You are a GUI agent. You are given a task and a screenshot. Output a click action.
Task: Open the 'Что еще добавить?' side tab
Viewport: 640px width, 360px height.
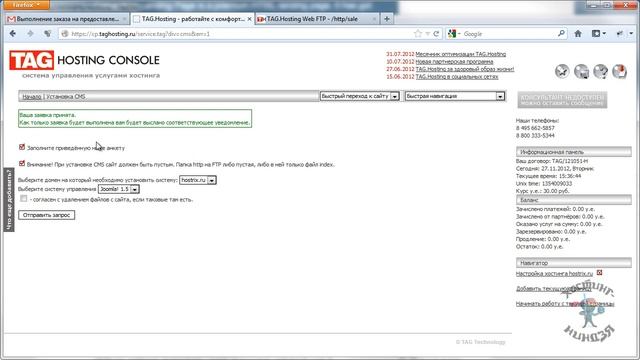(9, 200)
